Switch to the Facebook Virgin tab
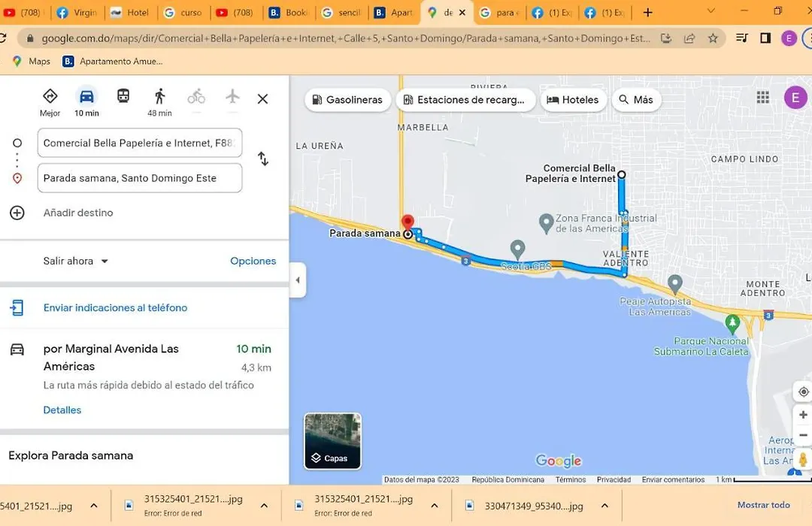The image size is (812, 526). point(77,13)
